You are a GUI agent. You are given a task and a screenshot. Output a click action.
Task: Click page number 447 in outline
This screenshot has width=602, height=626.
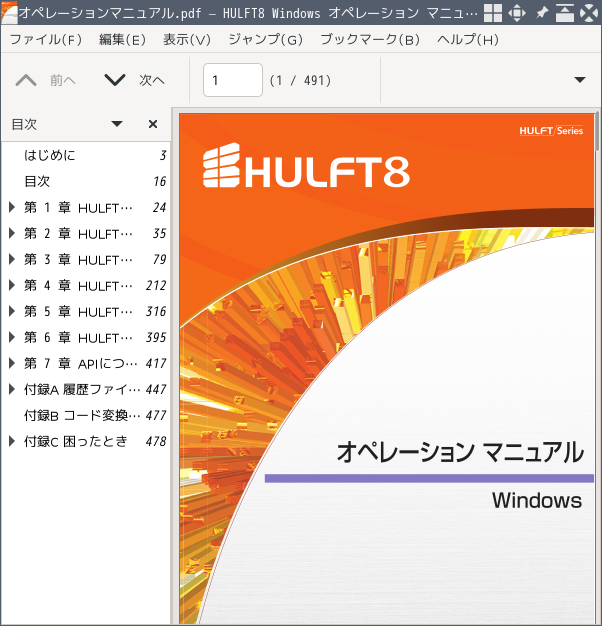pos(156,389)
